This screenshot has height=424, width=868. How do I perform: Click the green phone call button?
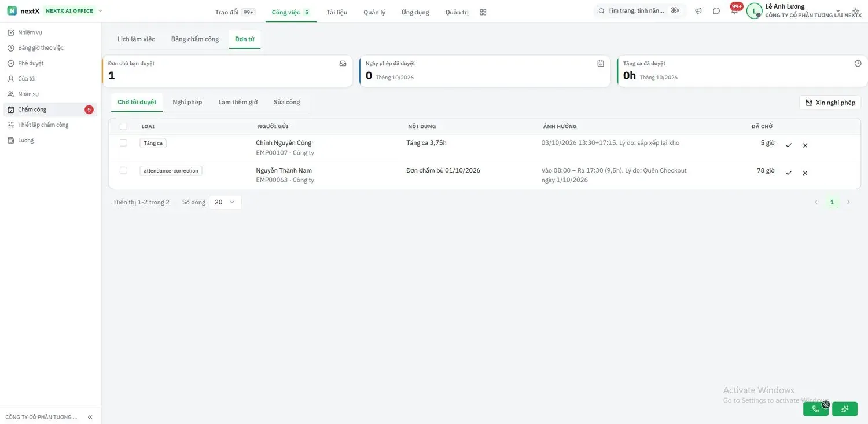point(816,409)
